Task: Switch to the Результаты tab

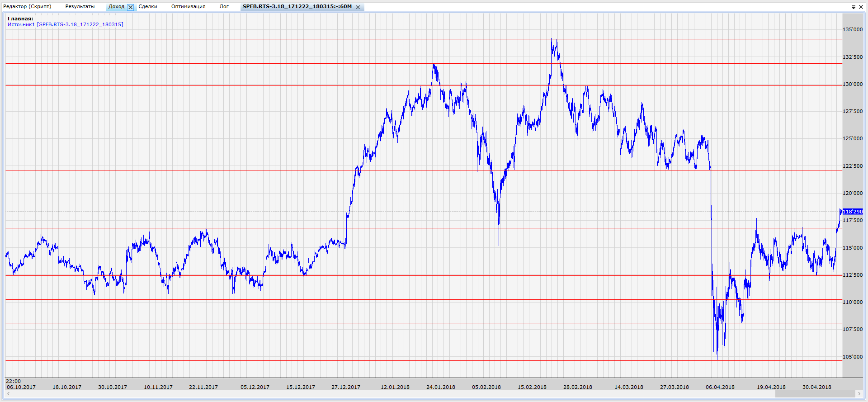Action: (80, 6)
